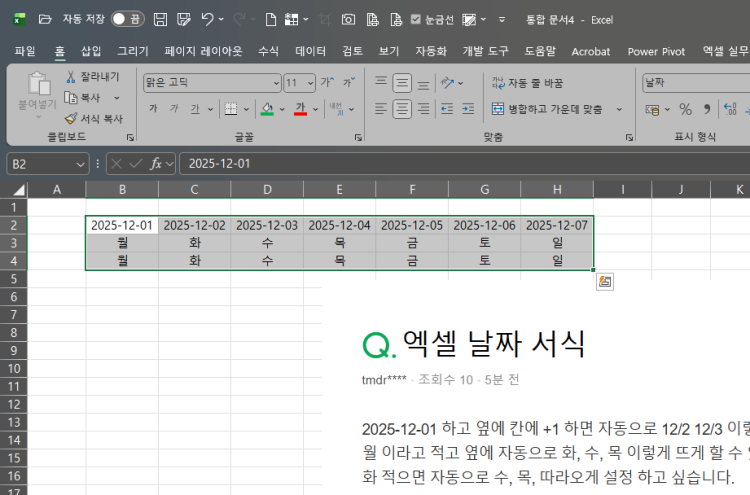
Task: Click the paste options icon below the selection
Action: (605, 282)
